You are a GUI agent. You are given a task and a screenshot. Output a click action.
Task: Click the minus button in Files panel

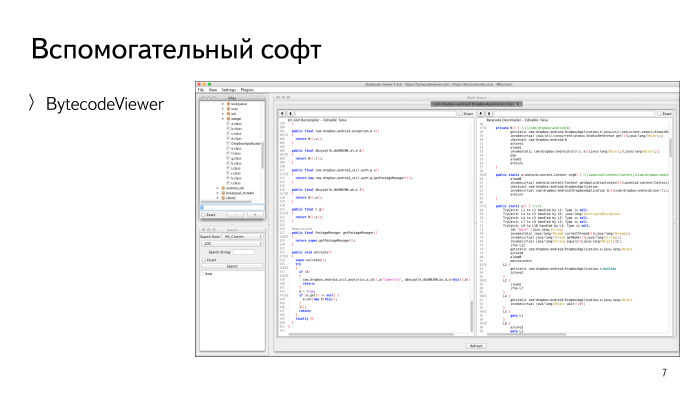(x=235, y=215)
